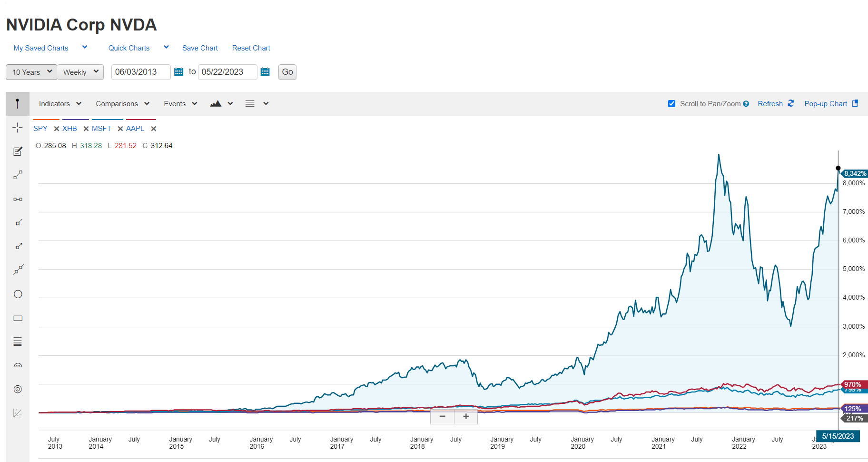The width and height of the screenshot is (868, 462).
Task: Select the arrow line tool
Action: 19,246
